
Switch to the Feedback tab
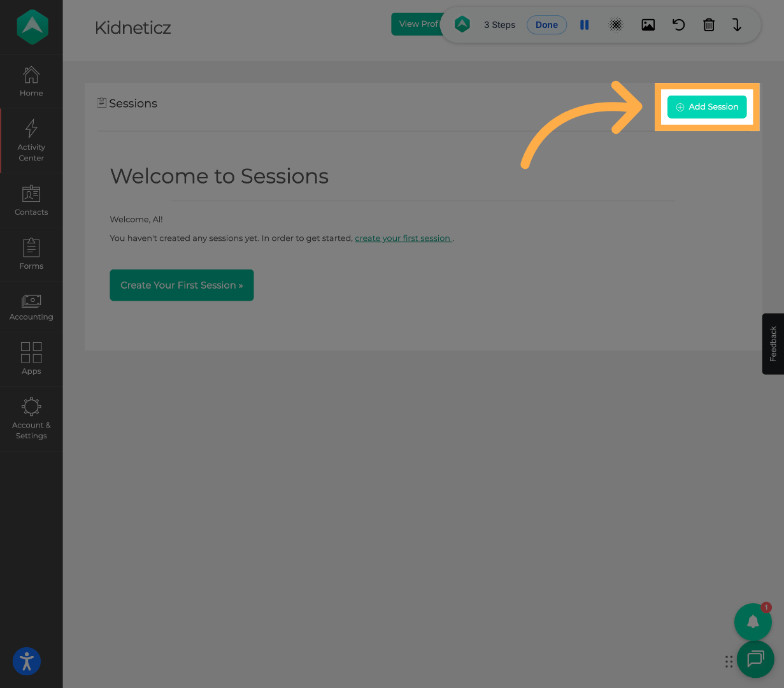point(773,344)
